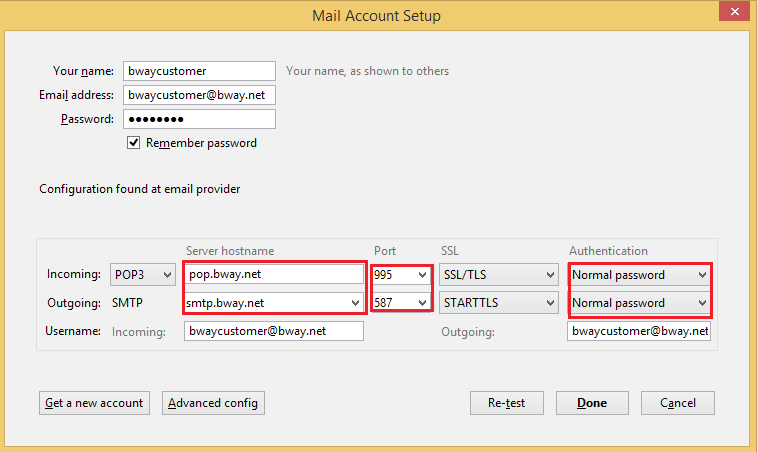Expand the incoming port 995 dropdown
This screenshot has height=452, width=758.
point(401,275)
